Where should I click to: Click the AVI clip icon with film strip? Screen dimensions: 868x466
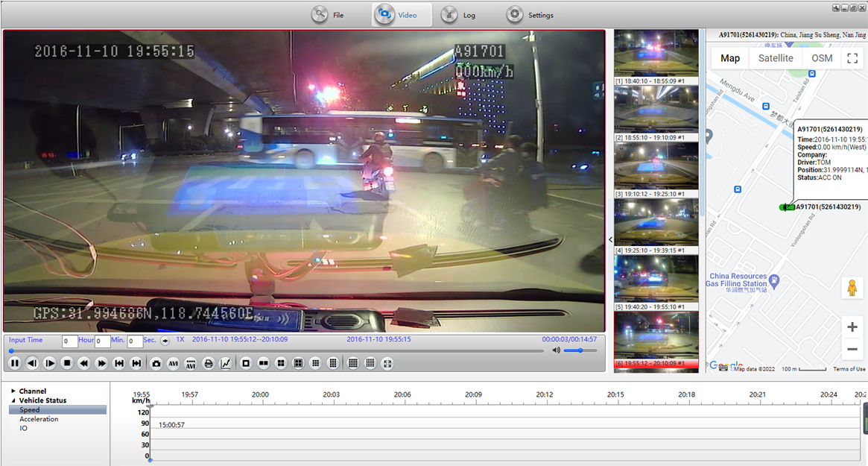click(x=191, y=364)
